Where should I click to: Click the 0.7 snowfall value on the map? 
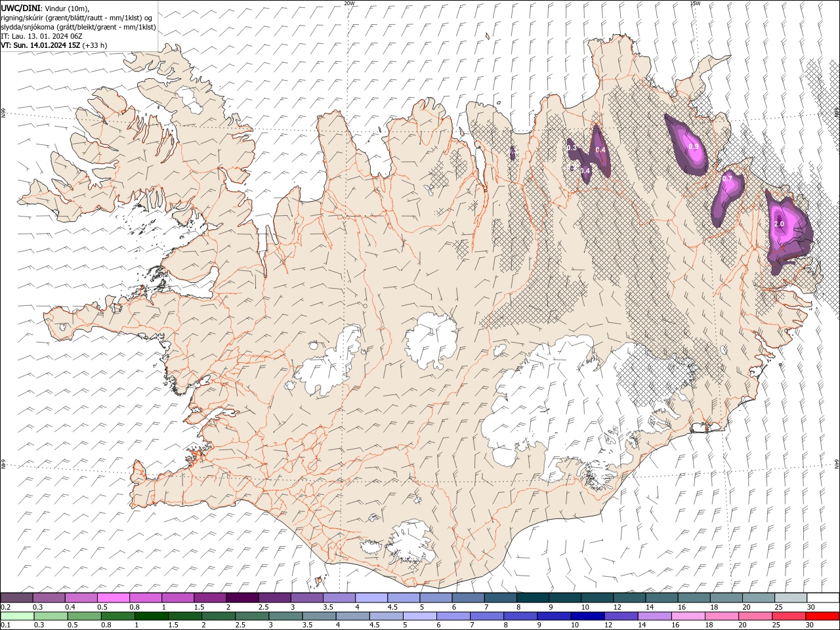pos(727,178)
